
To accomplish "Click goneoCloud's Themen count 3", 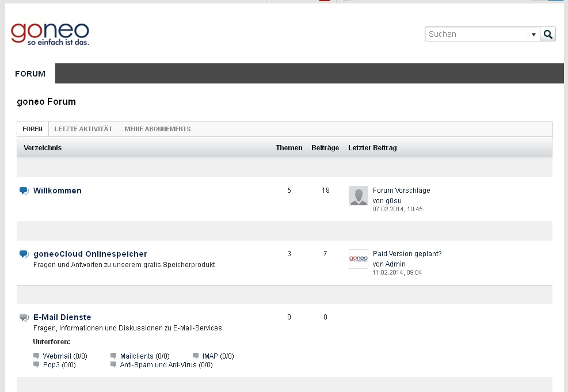I will 289,254.
